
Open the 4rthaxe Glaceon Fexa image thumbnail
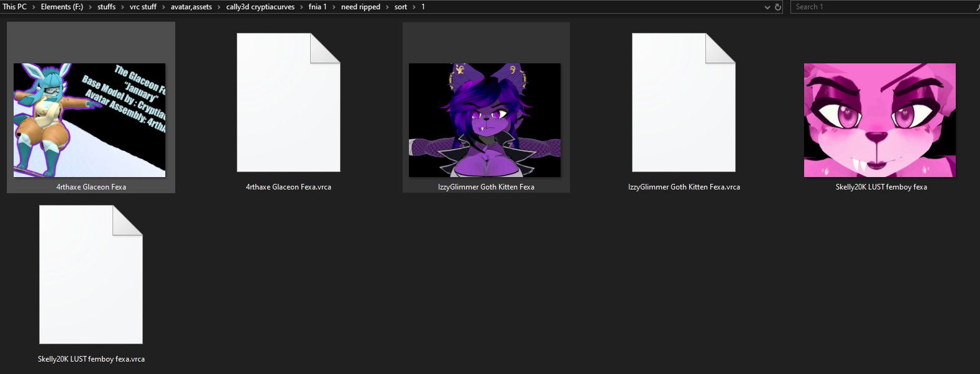point(89,120)
